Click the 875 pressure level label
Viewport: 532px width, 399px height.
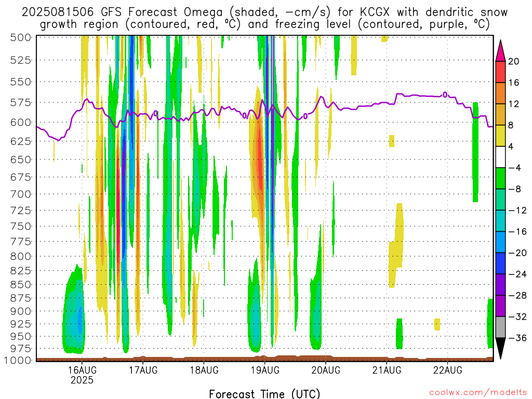tap(21, 298)
